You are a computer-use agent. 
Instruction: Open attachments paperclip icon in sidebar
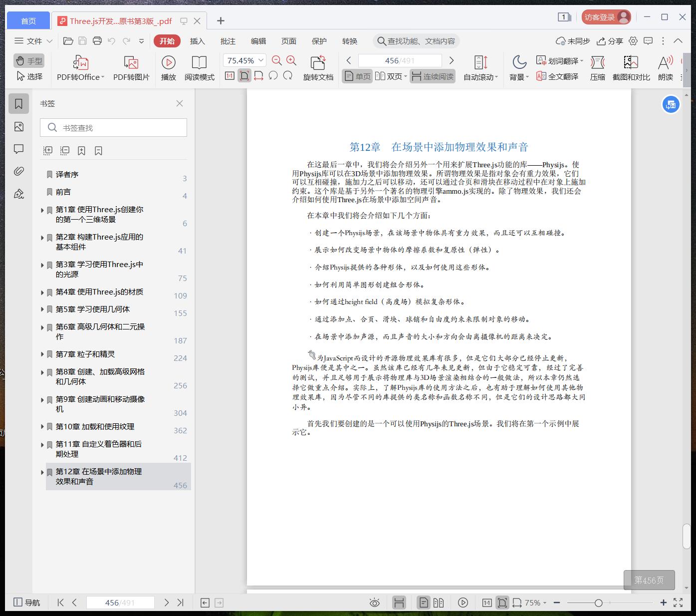point(19,171)
